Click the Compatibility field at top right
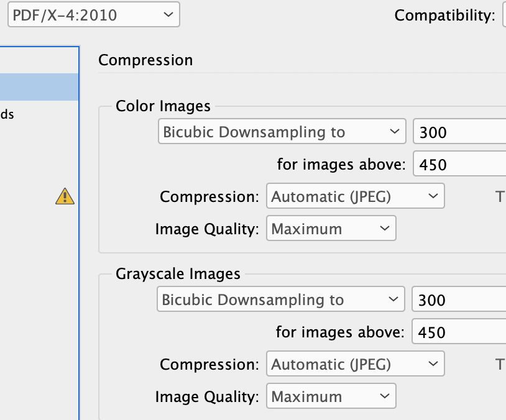 pos(504,15)
